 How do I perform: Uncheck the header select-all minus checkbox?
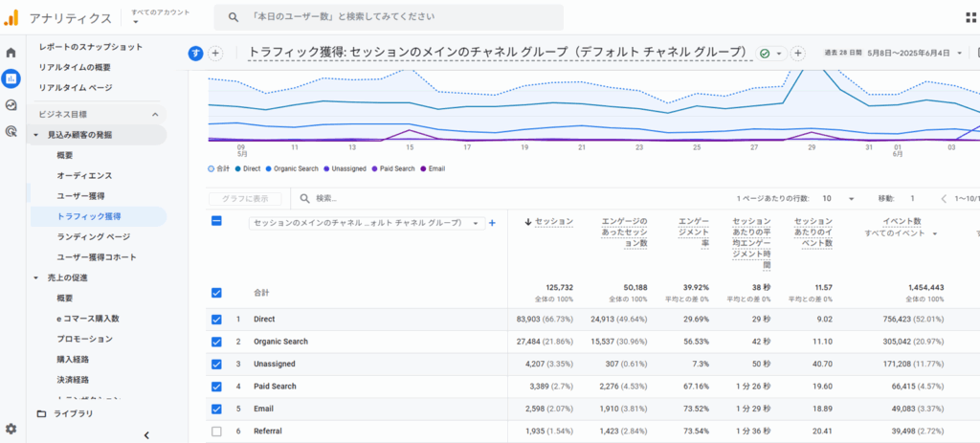click(x=216, y=221)
